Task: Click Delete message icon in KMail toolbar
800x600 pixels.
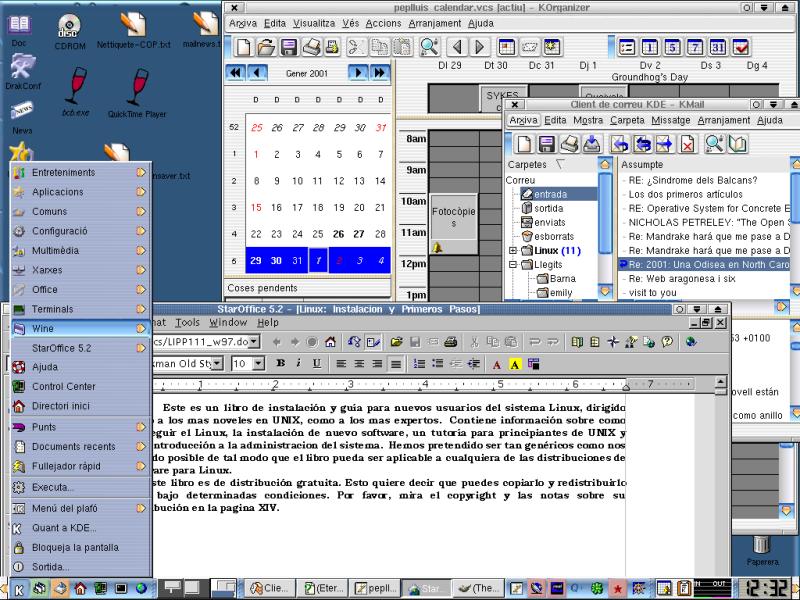Action: pos(688,144)
